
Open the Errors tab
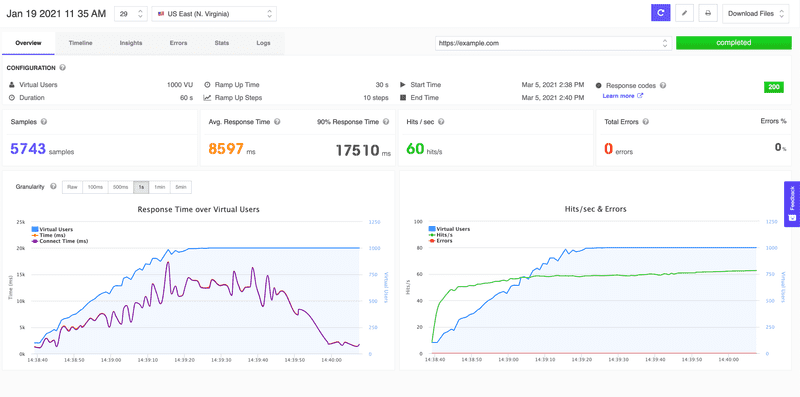[x=179, y=43]
